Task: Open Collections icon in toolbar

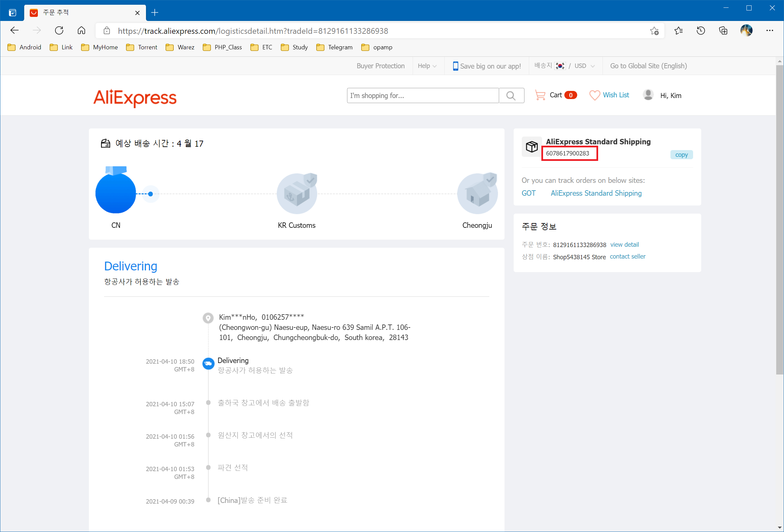Action: click(723, 31)
